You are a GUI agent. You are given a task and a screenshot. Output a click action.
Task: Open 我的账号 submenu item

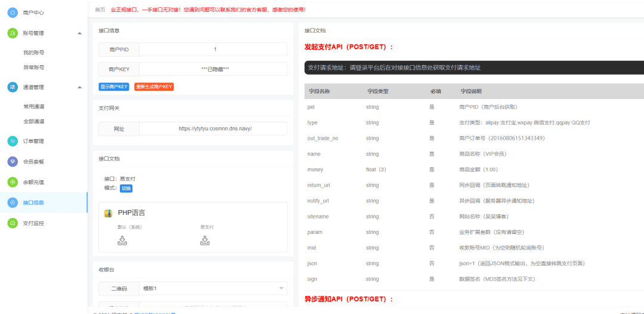pyautogui.click(x=33, y=53)
